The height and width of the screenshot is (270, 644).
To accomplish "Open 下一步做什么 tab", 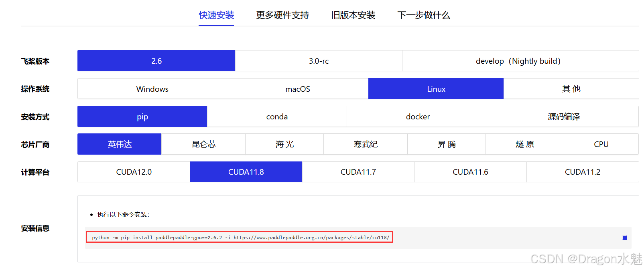I will (424, 15).
